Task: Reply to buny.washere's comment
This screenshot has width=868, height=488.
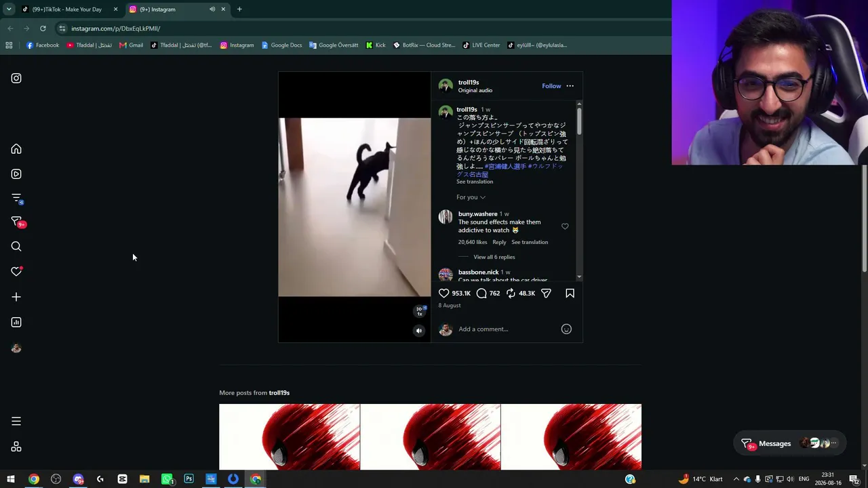Action: click(499, 242)
